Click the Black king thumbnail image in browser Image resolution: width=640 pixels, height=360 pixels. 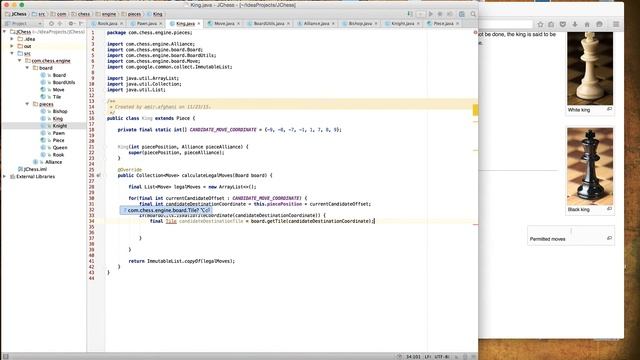point(590,166)
